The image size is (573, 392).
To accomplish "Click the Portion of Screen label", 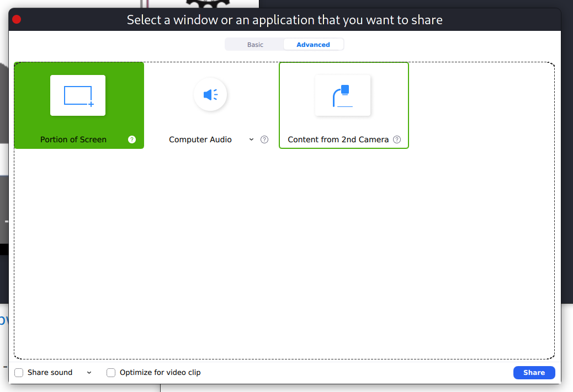I will click(73, 139).
